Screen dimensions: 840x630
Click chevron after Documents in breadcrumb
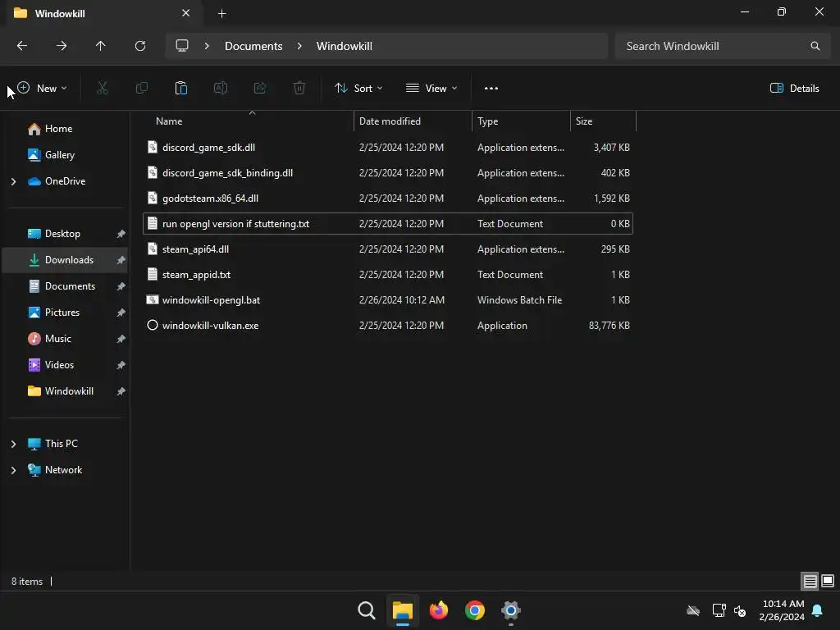[x=299, y=46]
